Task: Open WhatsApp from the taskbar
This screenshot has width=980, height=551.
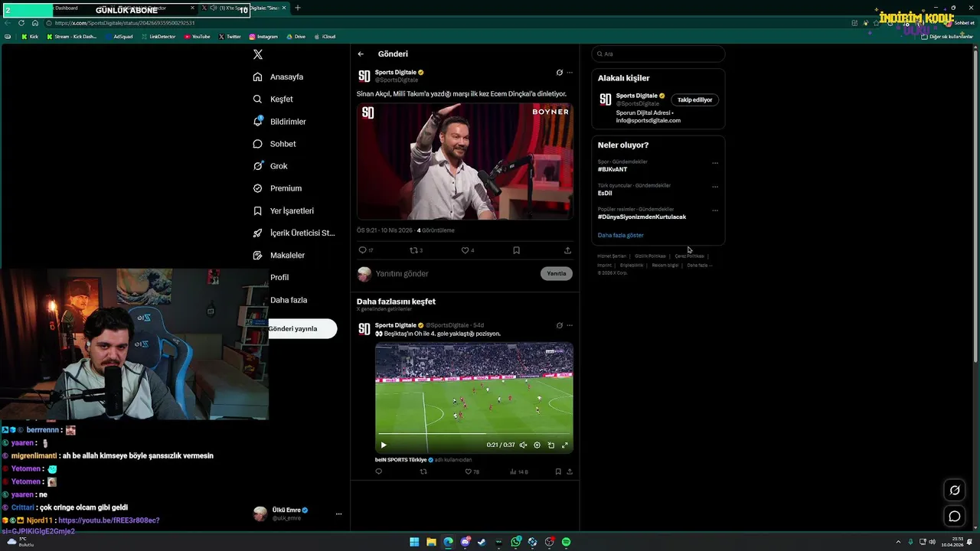Action: (516, 542)
